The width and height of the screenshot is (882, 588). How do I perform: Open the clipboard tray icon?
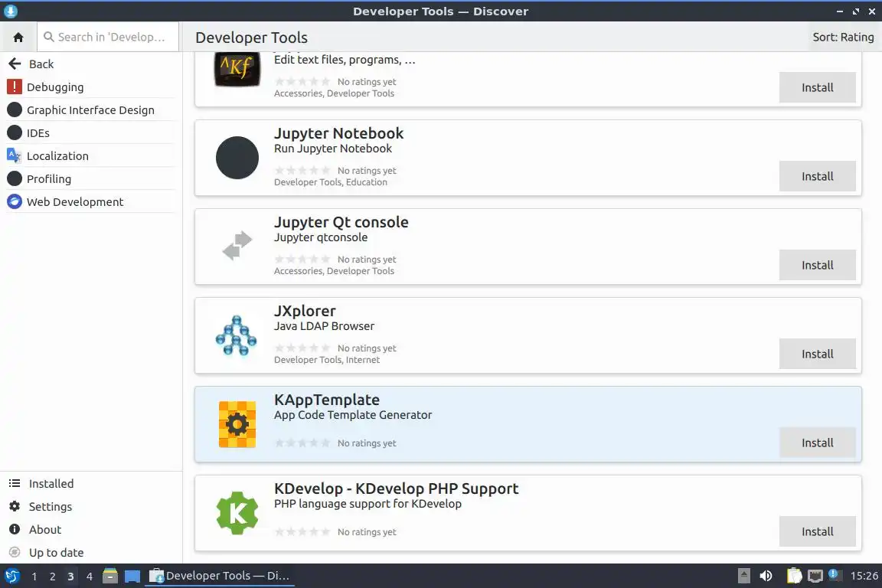[794, 576]
